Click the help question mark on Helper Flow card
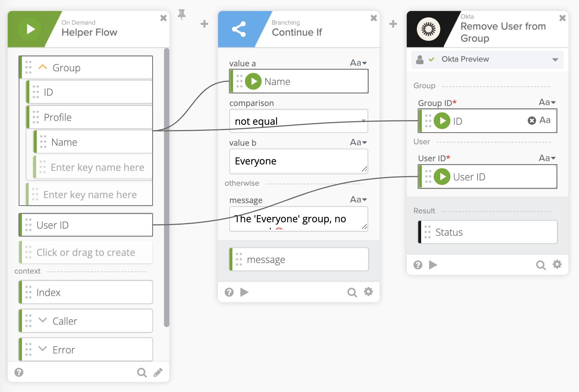The width and height of the screenshot is (579, 392). tap(19, 372)
